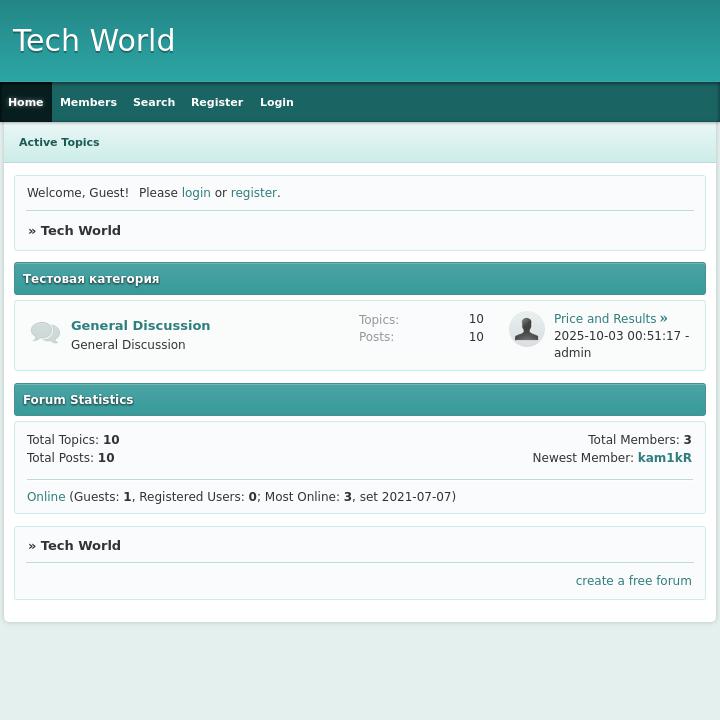Open Login from the navigation bar
This screenshot has width=720, height=720.
coord(277,102)
